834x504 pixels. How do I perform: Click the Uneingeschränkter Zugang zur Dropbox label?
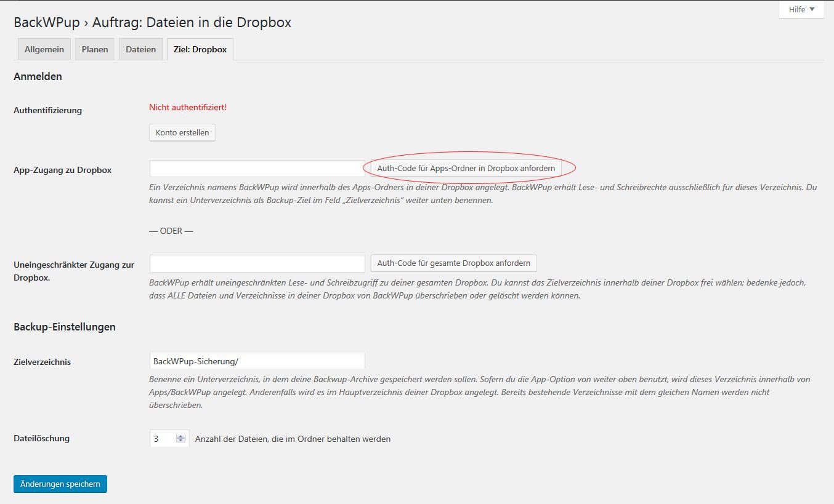pos(74,271)
